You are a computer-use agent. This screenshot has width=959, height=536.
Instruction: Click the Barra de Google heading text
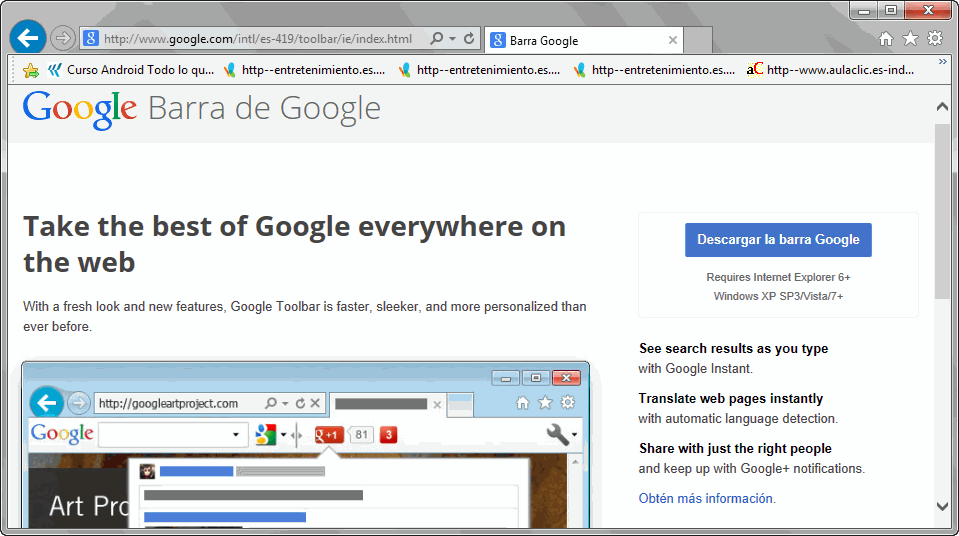click(264, 109)
